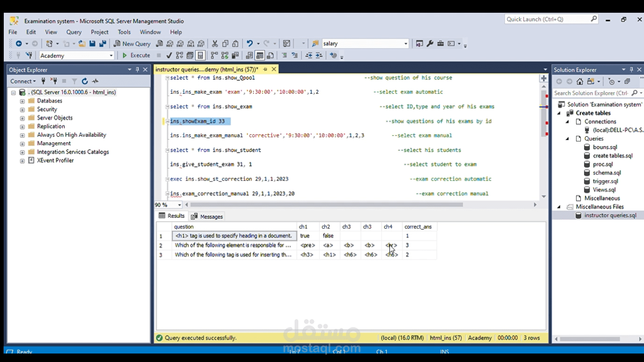Open Activity Monitor from Object Explorer toolbar
This screenshot has width=644, height=362.
click(96, 81)
